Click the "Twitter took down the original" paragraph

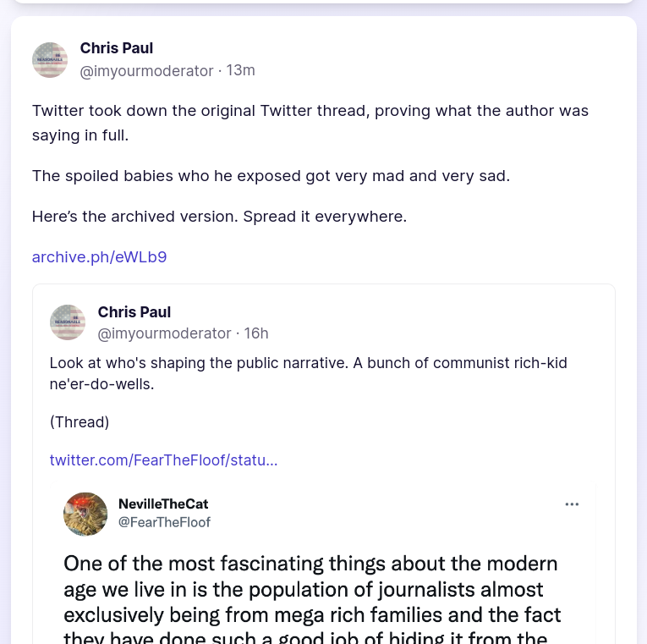tap(310, 123)
